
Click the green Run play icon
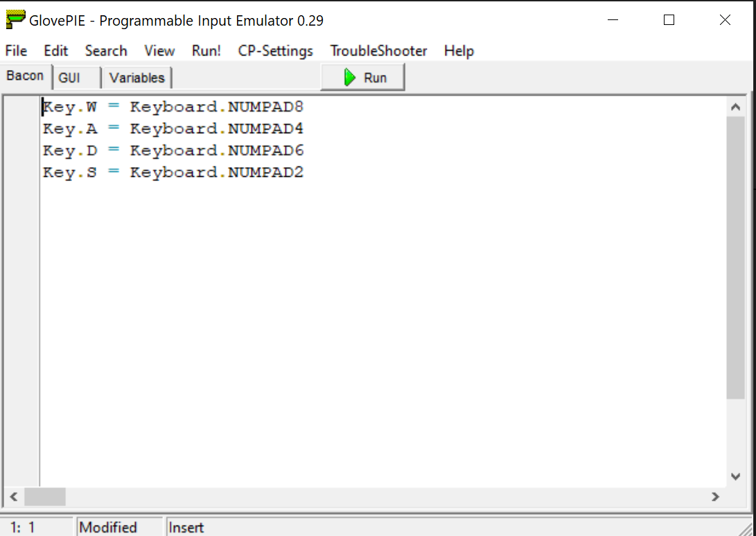pos(350,77)
